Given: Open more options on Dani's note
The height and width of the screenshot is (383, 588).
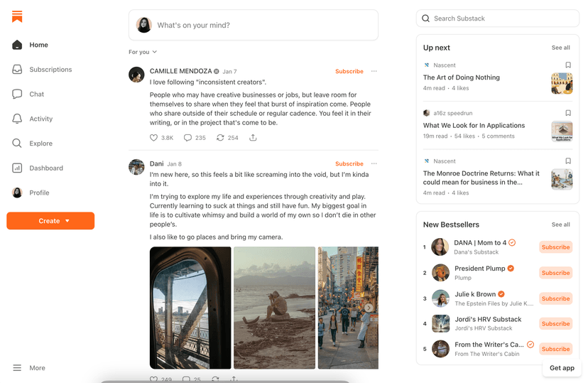Looking at the screenshot, I should pos(374,163).
